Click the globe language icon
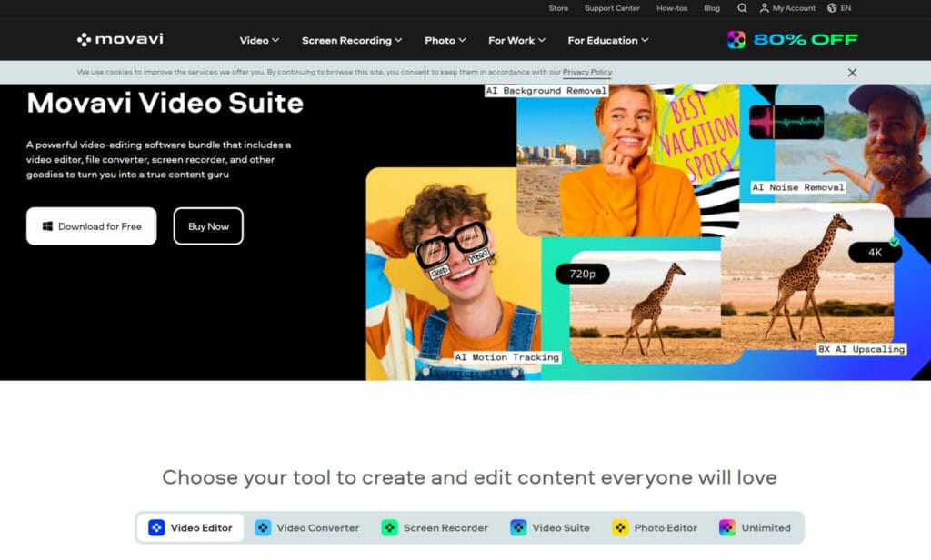This screenshot has width=931, height=560. [x=832, y=8]
